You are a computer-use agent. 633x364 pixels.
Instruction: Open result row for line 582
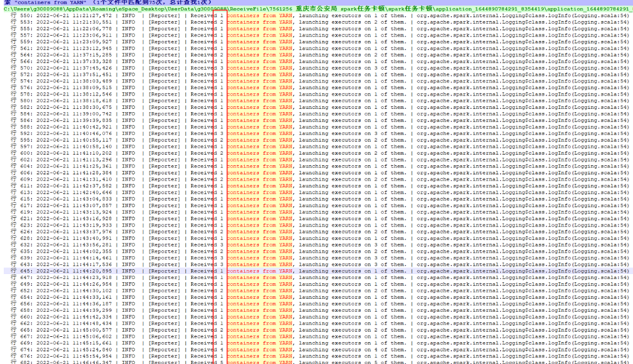(x=318, y=107)
